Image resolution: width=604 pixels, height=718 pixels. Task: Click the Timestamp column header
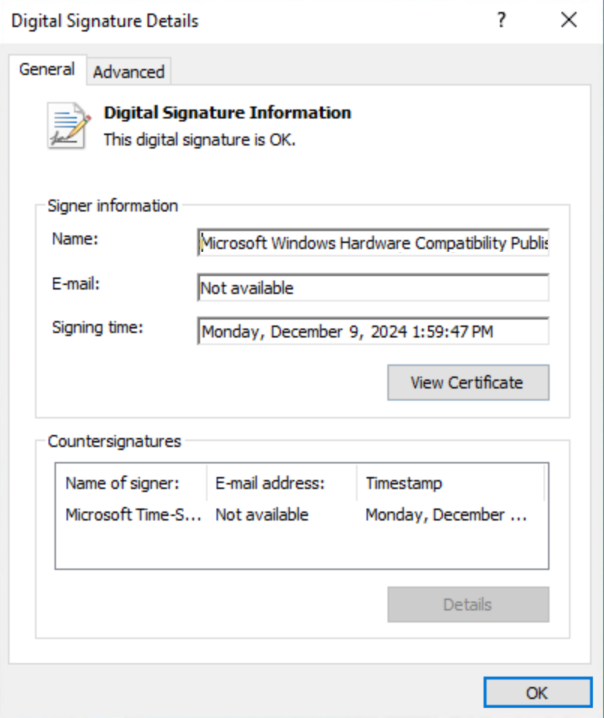coord(451,483)
